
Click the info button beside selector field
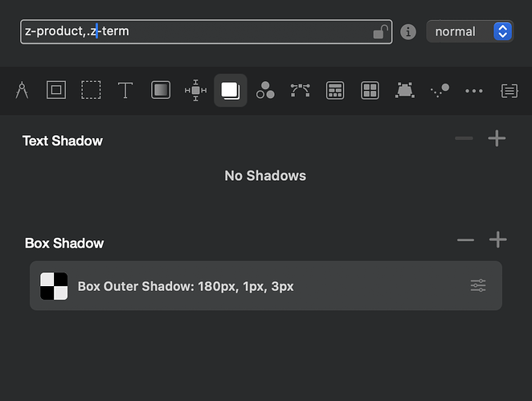408,32
